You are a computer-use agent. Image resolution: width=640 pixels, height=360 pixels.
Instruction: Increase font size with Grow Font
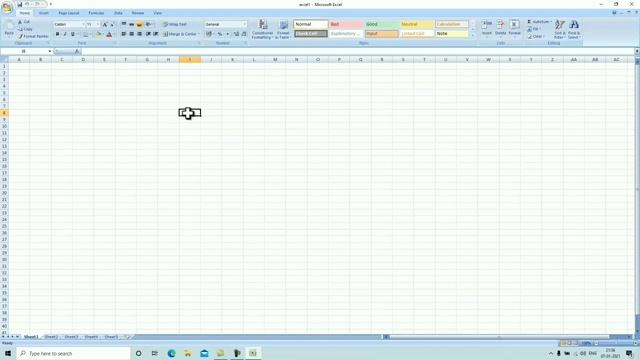[x=105, y=24]
